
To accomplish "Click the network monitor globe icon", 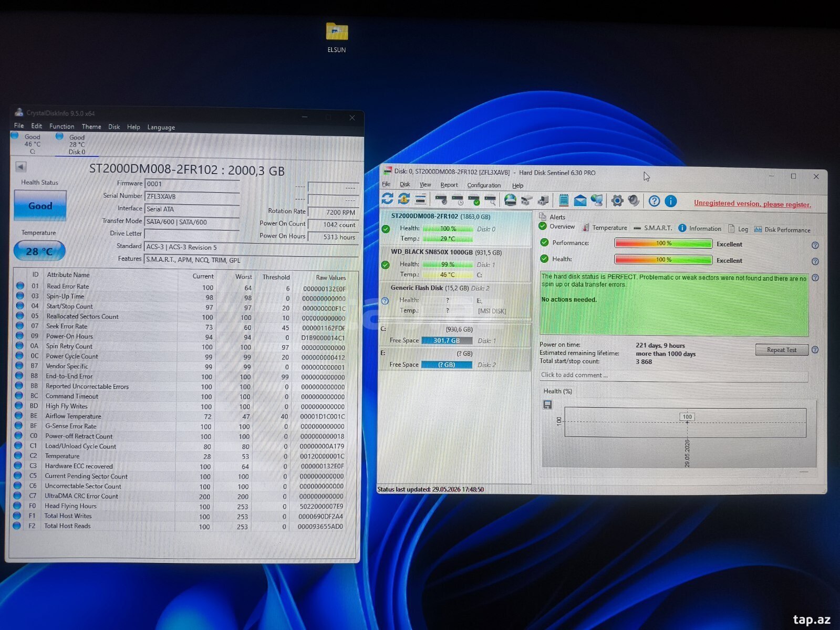I will click(x=597, y=200).
